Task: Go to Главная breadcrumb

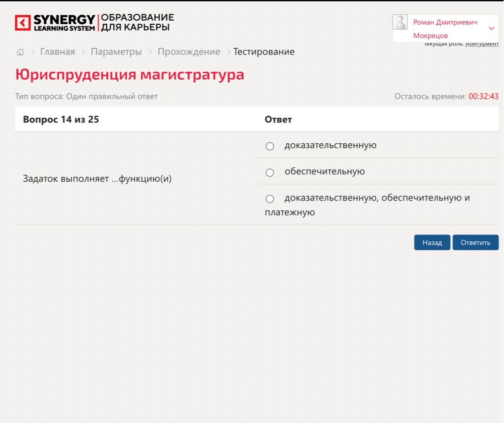Action: 57,52
